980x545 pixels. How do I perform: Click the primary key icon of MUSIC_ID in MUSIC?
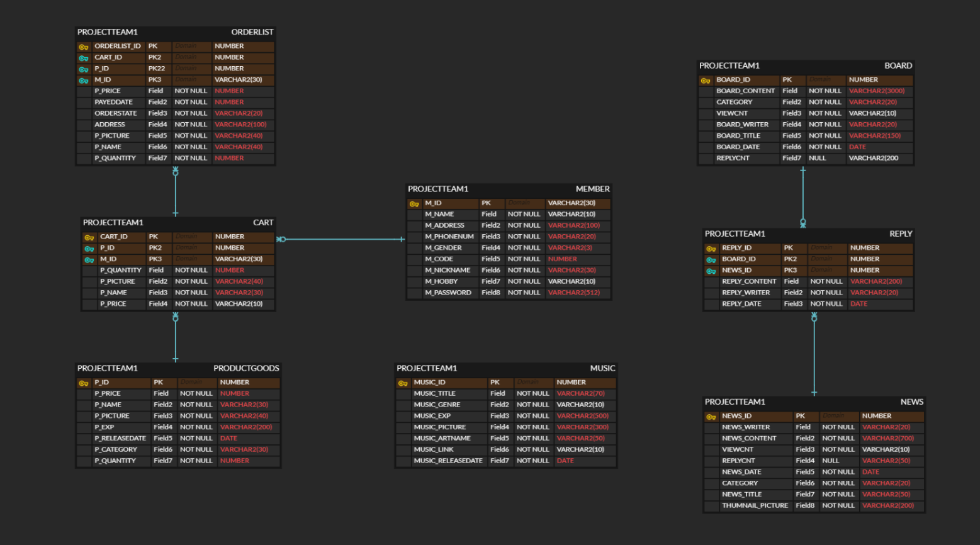tap(403, 383)
